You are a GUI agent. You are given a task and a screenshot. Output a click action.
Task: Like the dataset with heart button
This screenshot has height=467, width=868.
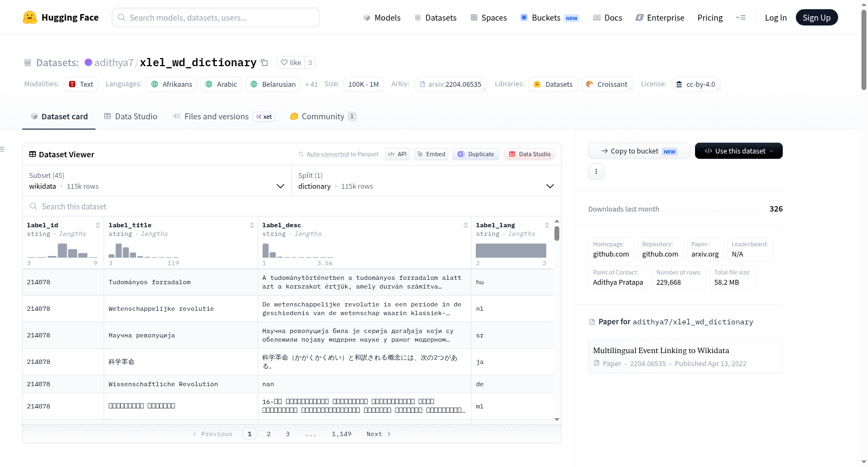click(291, 62)
